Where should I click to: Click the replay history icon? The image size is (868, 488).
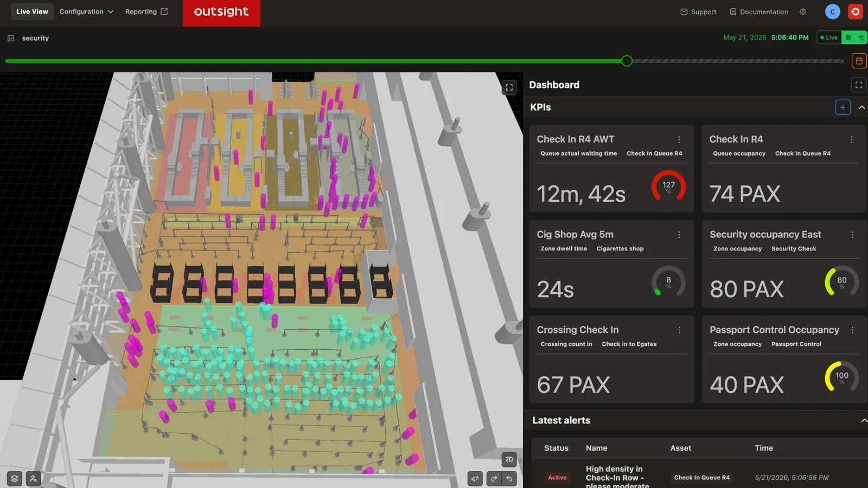pyautogui.click(x=861, y=37)
